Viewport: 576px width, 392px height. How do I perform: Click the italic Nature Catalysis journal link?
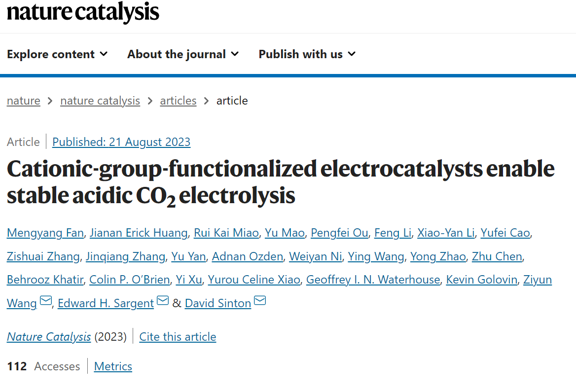(49, 336)
